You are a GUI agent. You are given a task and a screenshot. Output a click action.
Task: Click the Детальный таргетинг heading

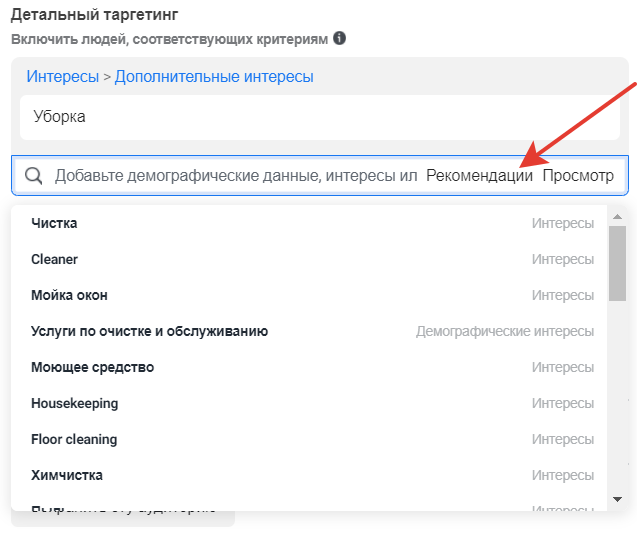[94, 16]
